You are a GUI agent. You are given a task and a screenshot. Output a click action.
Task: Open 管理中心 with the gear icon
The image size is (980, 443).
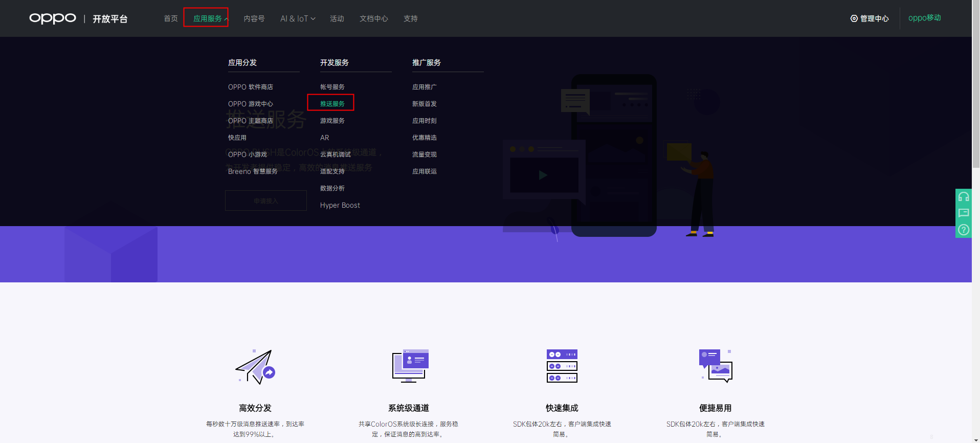pyautogui.click(x=870, y=18)
